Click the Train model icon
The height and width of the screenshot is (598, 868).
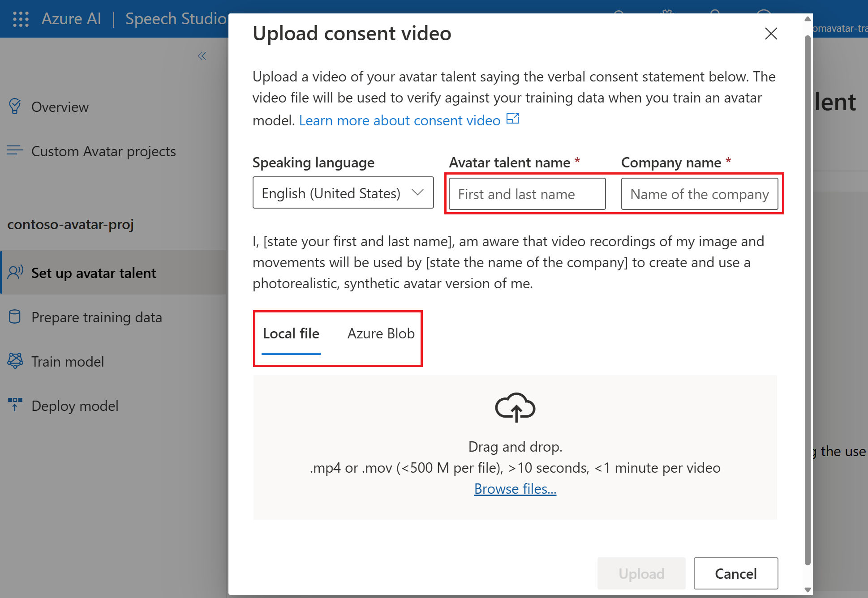pos(15,361)
